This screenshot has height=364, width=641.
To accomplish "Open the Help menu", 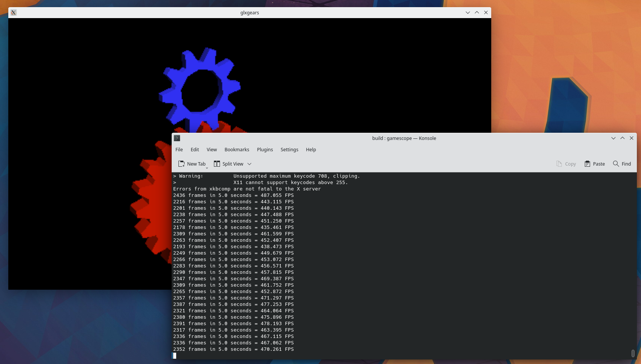I will pyautogui.click(x=311, y=149).
